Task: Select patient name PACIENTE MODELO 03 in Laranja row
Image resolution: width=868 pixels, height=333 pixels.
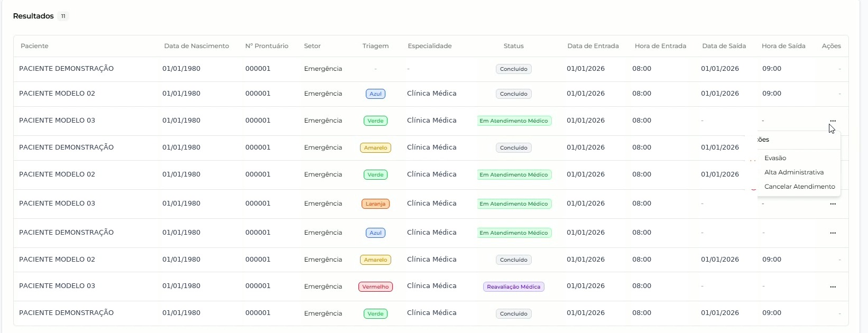Action: [57, 203]
